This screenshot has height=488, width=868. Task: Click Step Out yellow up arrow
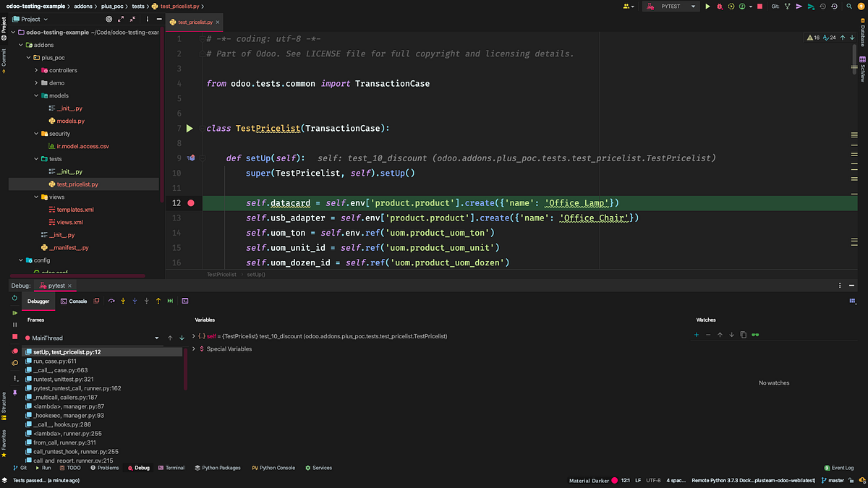click(158, 301)
